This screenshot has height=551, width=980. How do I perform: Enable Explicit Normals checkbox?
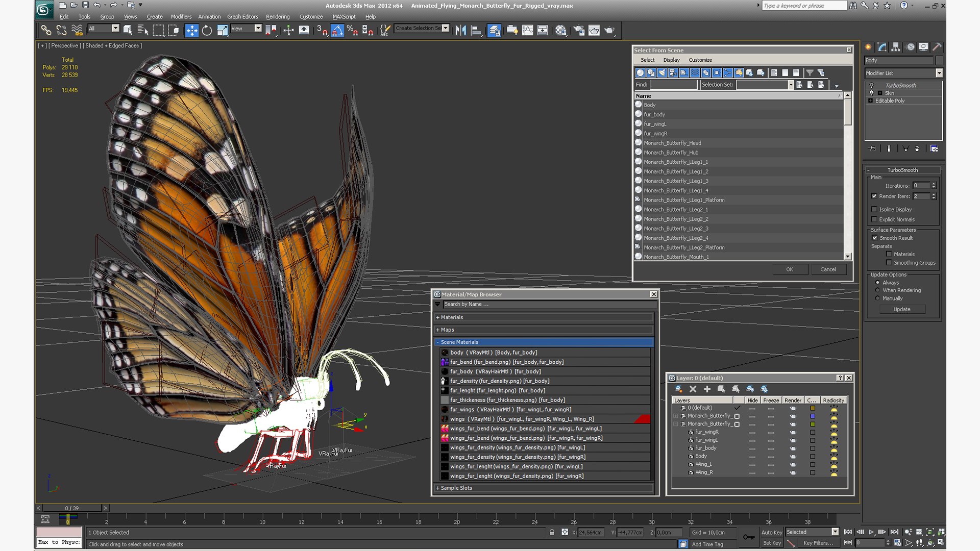[x=874, y=220]
